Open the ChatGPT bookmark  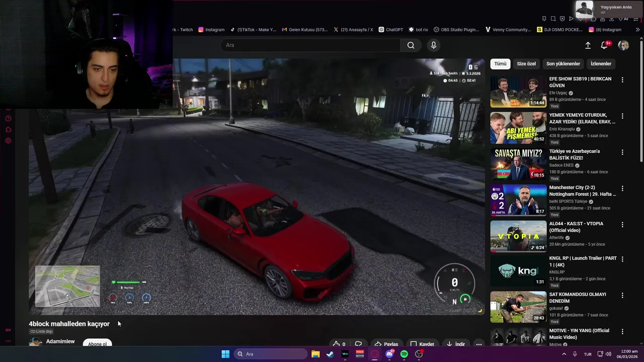pos(391,30)
